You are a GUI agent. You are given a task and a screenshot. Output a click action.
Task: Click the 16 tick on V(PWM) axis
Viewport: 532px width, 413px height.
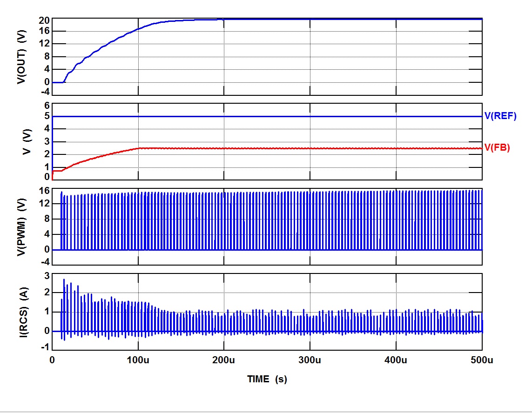44,190
